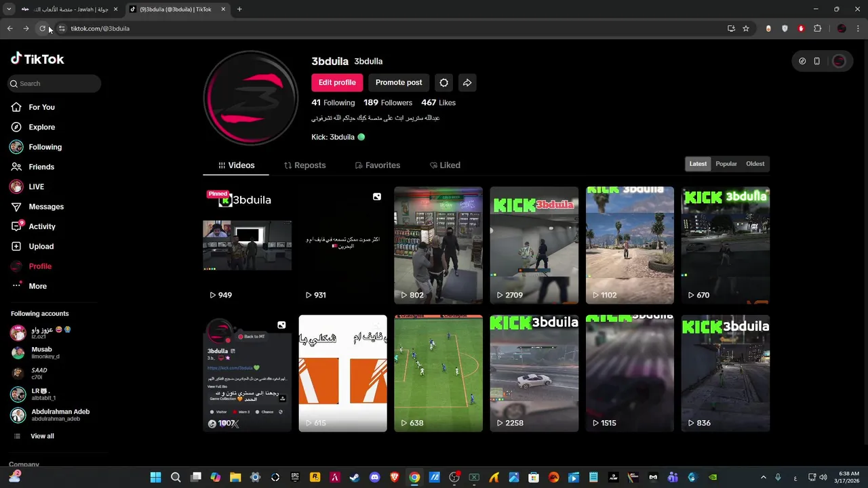This screenshot has height=488, width=868.
Task: Open profile settings gear icon
Action: point(443,83)
